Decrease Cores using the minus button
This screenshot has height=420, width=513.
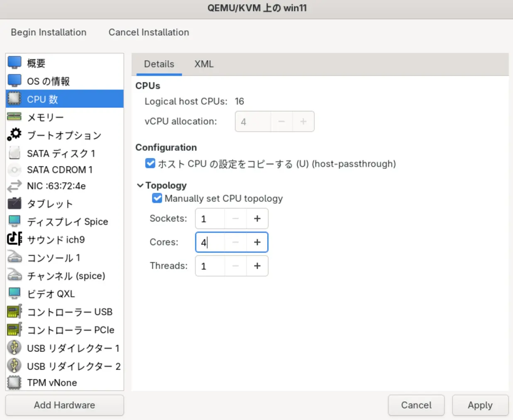(235, 242)
